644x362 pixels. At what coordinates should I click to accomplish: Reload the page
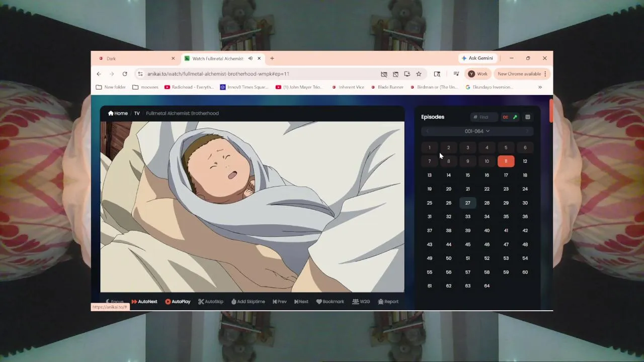pos(125,74)
